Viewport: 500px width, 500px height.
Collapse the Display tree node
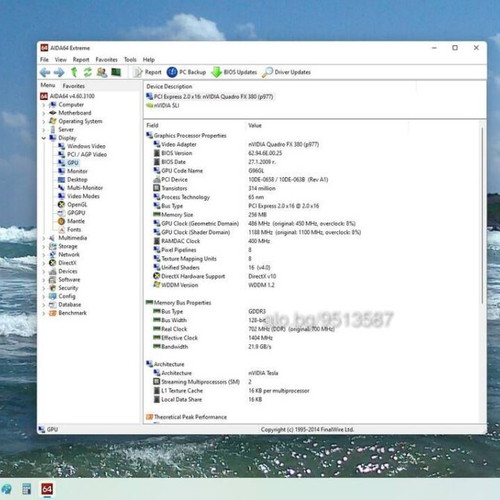(44, 138)
